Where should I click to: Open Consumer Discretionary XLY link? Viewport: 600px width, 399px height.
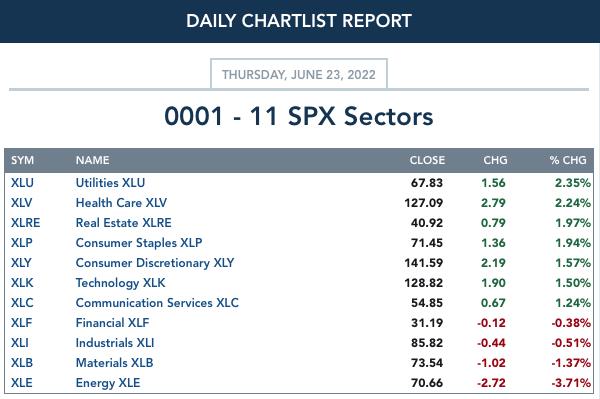155,263
